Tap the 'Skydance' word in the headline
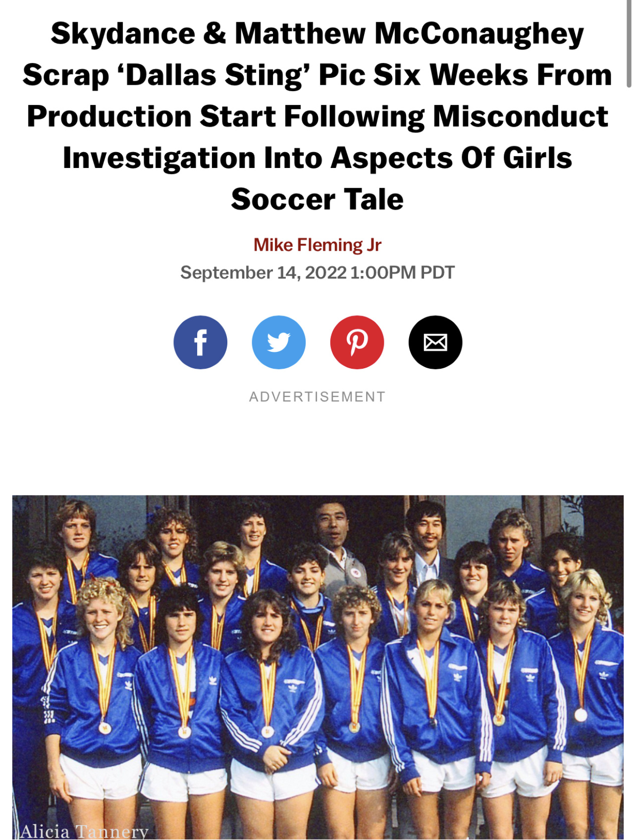This screenshot has width=636, height=840. point(123,34)
